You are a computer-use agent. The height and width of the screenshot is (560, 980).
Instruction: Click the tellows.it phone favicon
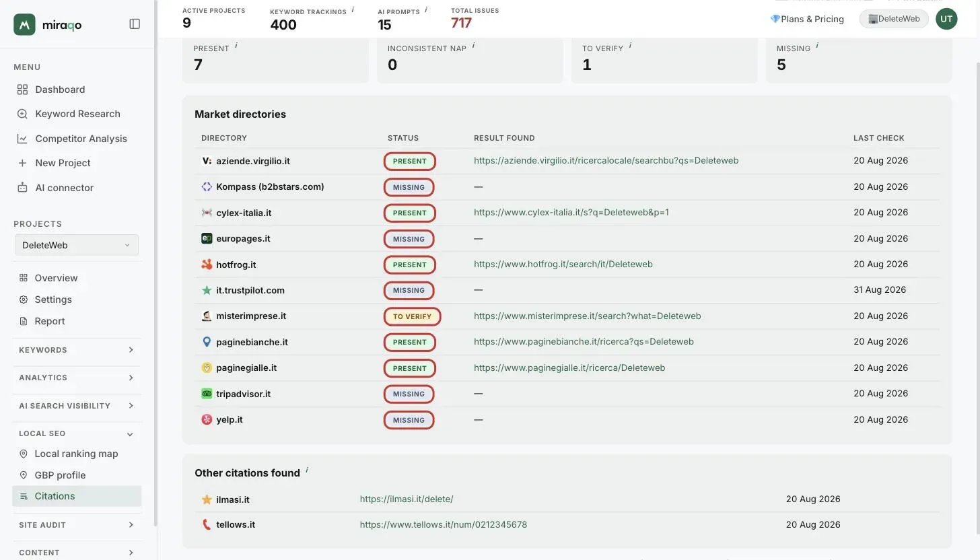[207, 524]
